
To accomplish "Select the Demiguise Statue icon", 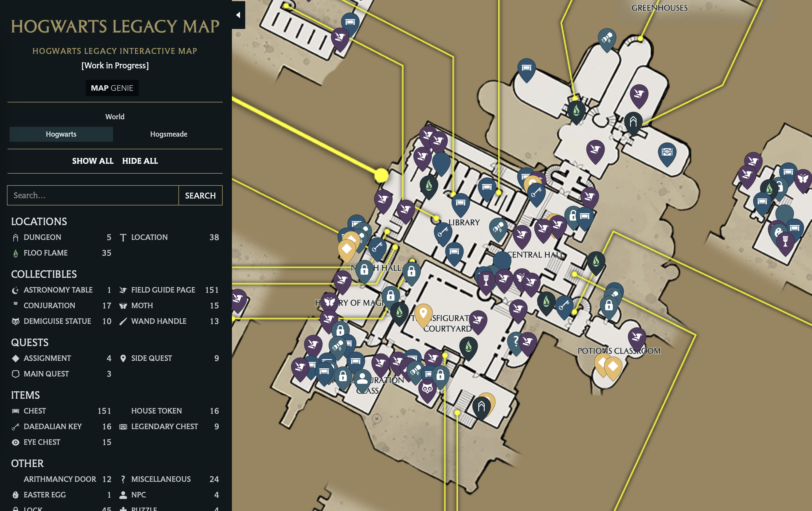I will (x=14, y=321).
